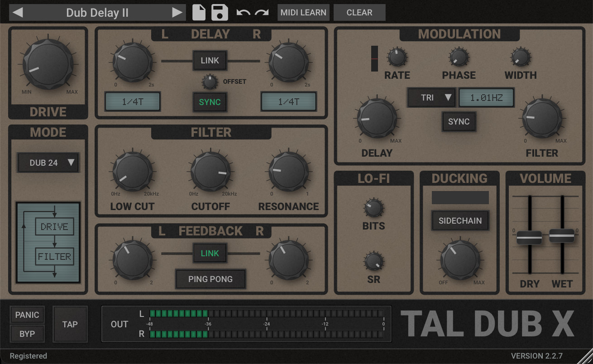Open the Dub Delay II preset menu
This screenshot has width=593, height=364.
pos(97,13)
